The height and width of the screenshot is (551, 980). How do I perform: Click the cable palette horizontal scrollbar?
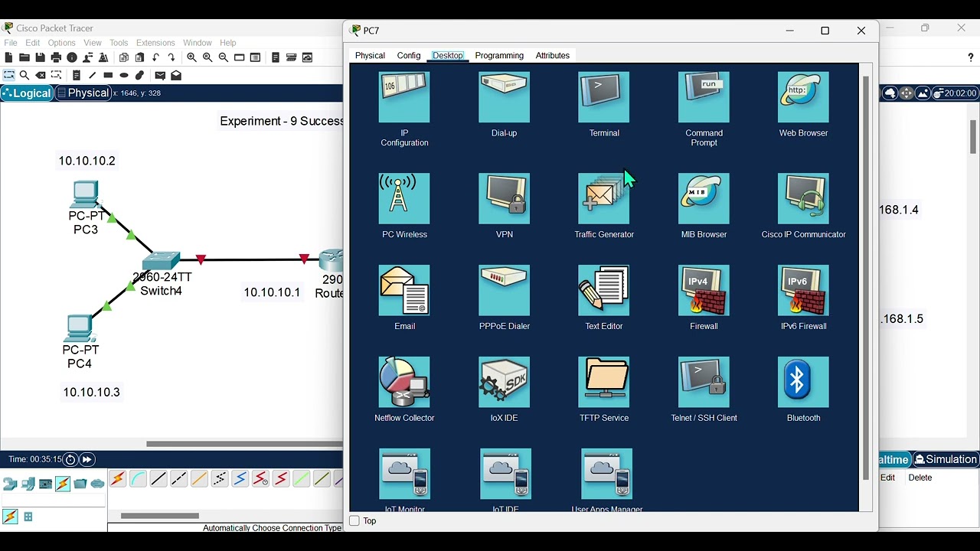click(x=160, y=516)
